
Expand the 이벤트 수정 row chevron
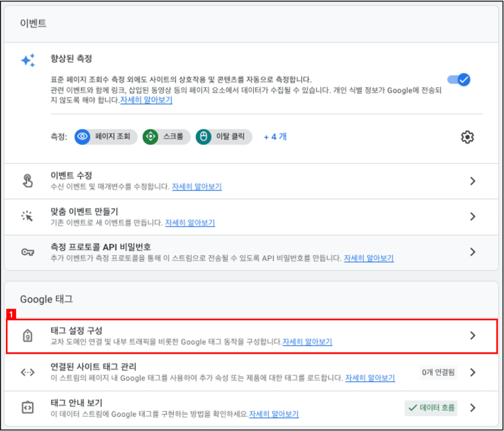[x=472, y=181]
